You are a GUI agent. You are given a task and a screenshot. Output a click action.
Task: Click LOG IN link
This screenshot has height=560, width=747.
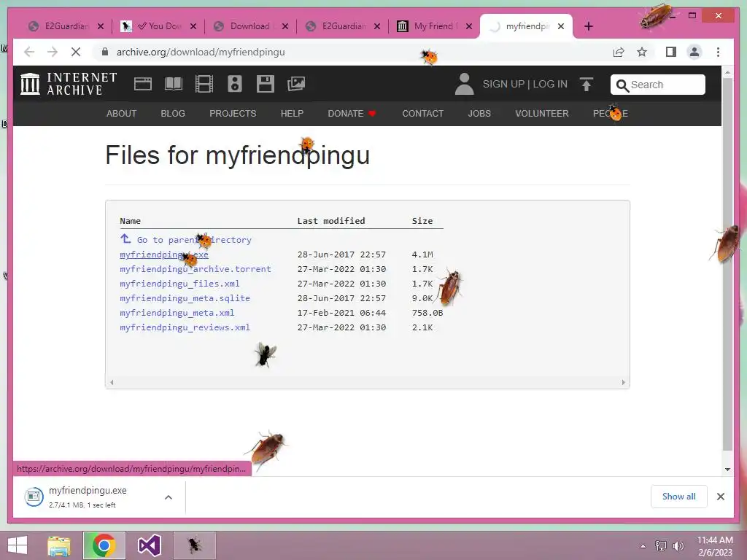(x=550, y=85)
